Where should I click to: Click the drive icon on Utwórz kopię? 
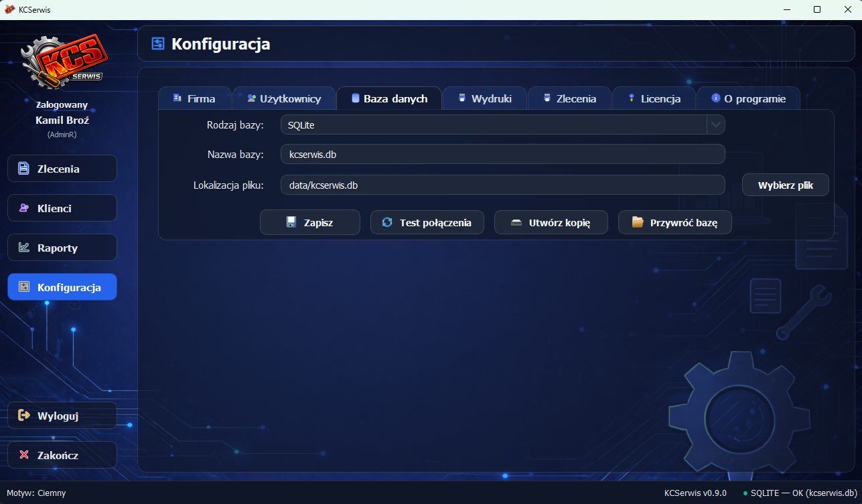click(x=516, y=223)
